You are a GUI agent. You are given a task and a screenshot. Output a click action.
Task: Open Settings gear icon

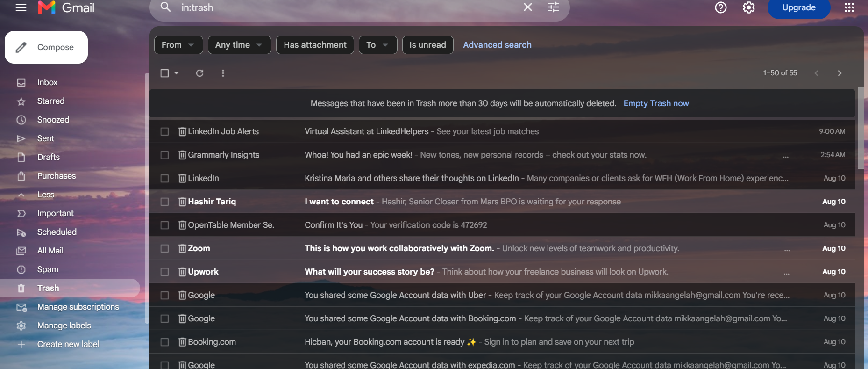[x=749, y=7]
